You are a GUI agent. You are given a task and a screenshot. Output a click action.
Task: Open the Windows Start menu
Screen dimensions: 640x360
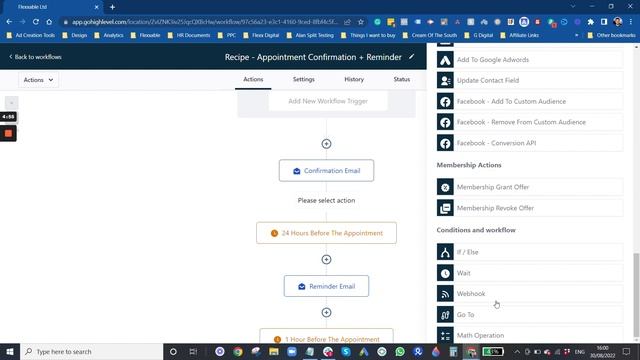click(9, 351)
